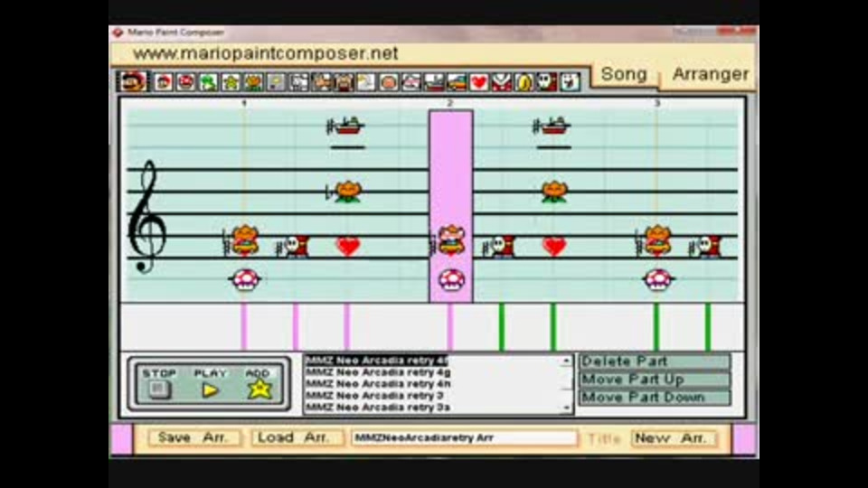Click the parts list scroll up arrow
This screenshot has width=868, height=488.
[x=566, y=361]
